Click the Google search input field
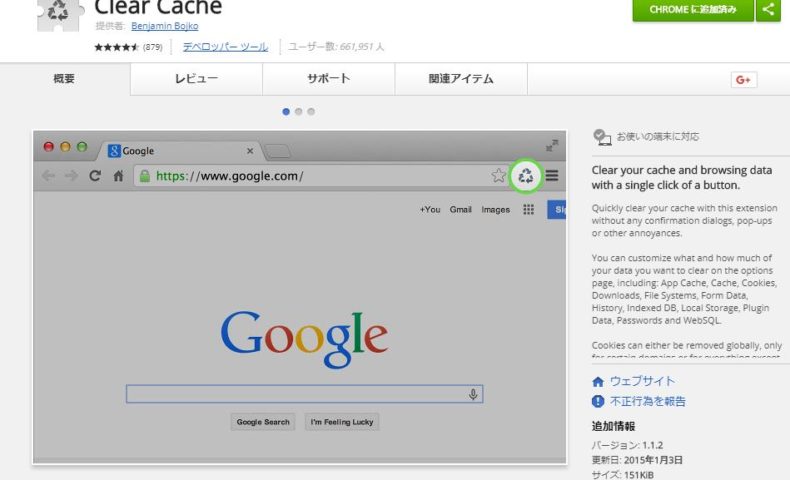790x480 pixels. tap(304, 394)
